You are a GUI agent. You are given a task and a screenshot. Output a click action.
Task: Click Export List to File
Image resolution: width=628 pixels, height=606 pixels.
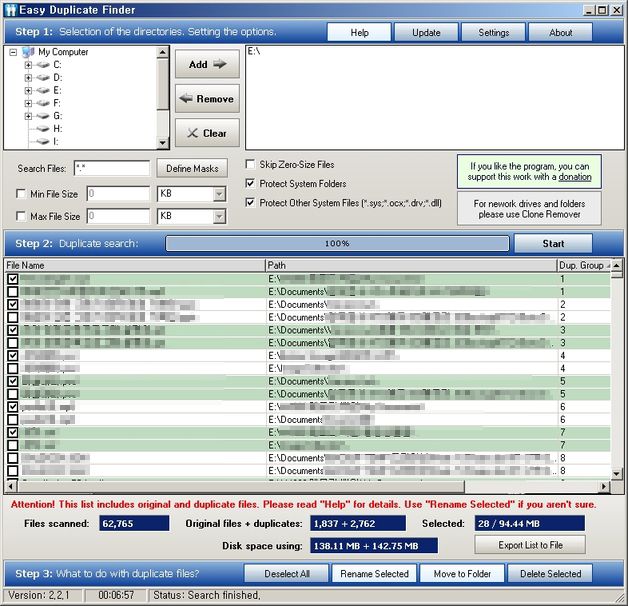530,545
